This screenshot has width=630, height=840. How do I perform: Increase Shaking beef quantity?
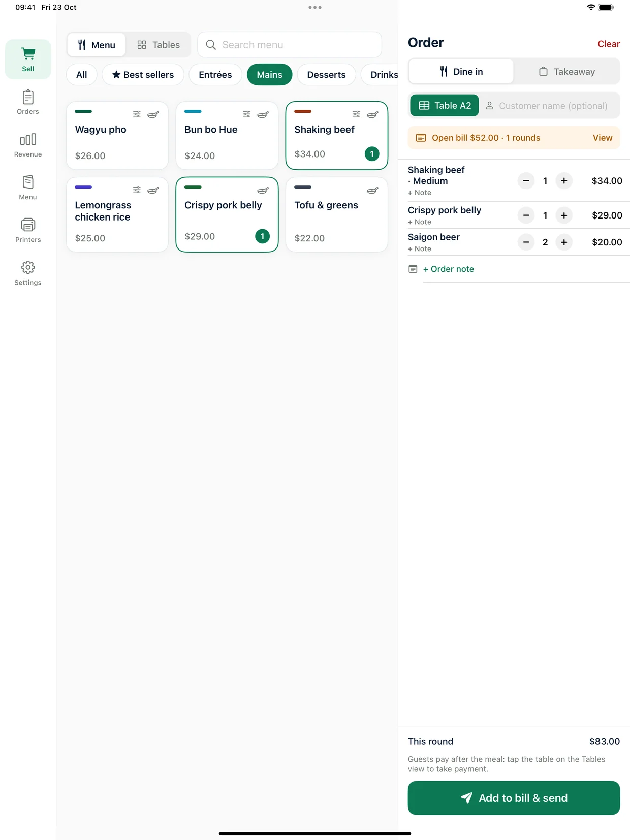[x=564, y=181]
